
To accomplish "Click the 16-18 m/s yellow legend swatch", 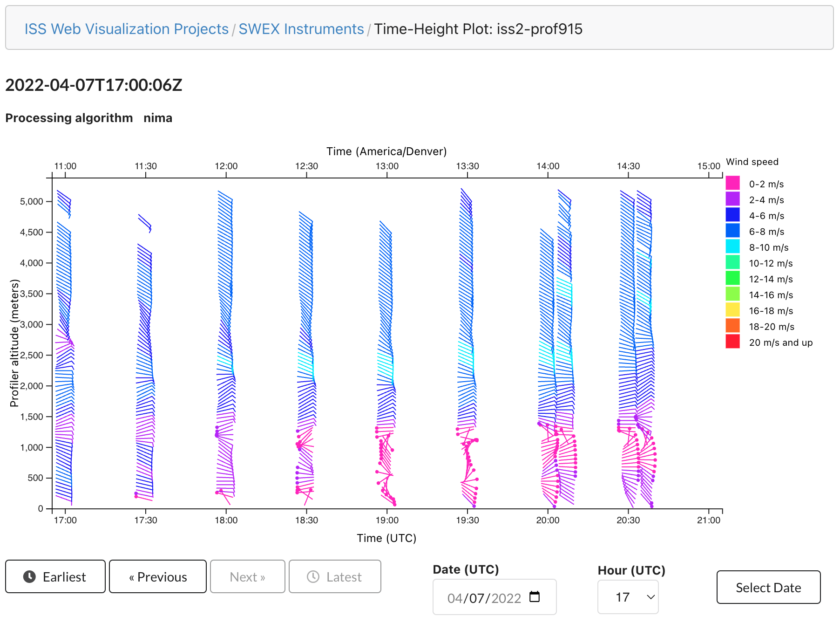I will point(732,310).
